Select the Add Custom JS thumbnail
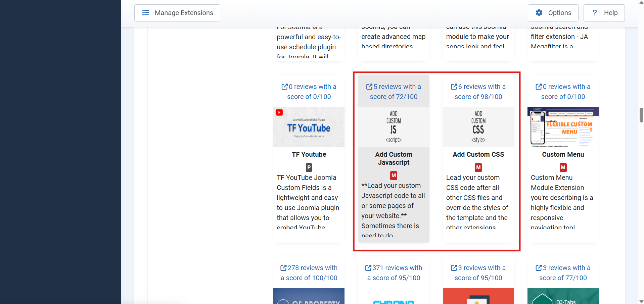The height and width of the screenshot is (304, 644). pos(394,127)
